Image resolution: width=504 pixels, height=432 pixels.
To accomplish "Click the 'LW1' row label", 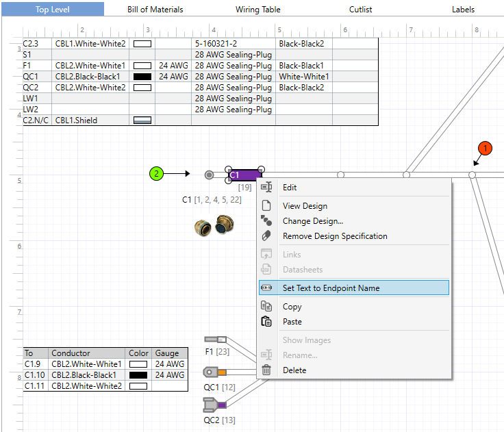I will (30, 99).
